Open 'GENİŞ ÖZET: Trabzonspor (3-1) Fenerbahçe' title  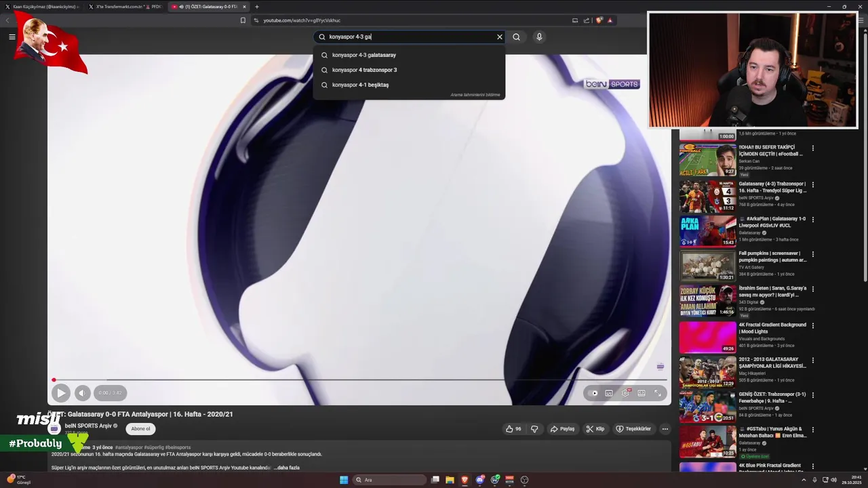click(x=772, y=397)
